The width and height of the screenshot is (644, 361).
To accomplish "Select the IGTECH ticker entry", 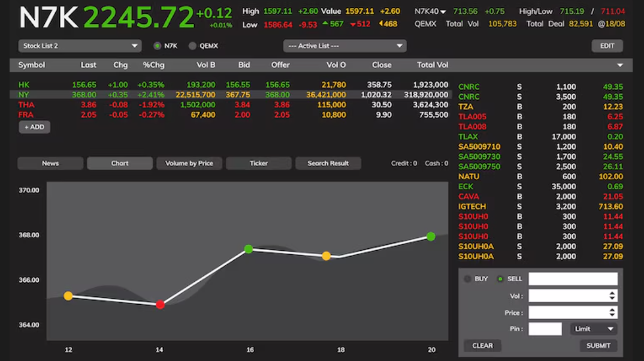I will 540,206.
